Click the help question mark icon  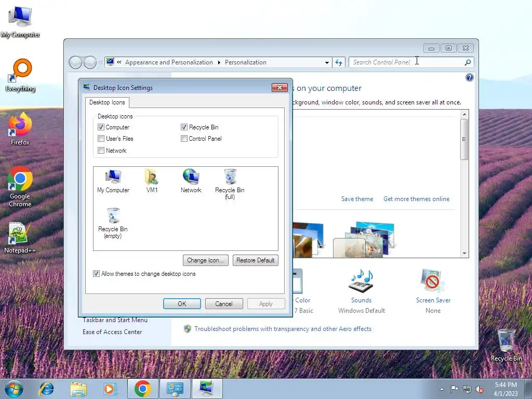469,78
